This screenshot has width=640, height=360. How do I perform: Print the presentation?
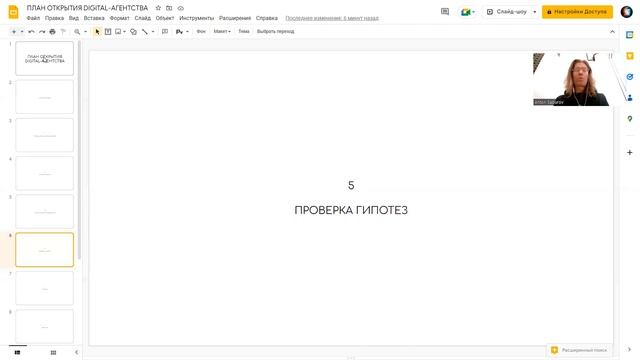[52, 31]
